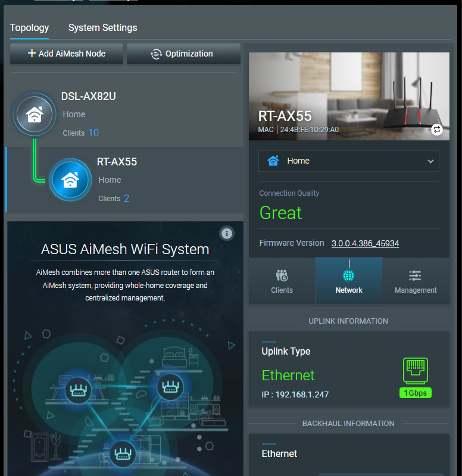Click the Clients tab people icon

(282, 275)
